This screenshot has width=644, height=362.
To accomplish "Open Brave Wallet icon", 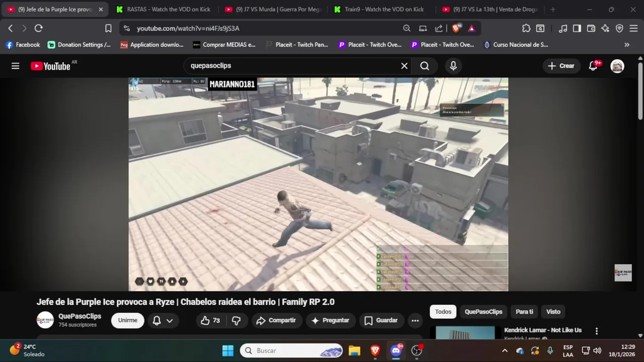I will [x=591, y=29].
